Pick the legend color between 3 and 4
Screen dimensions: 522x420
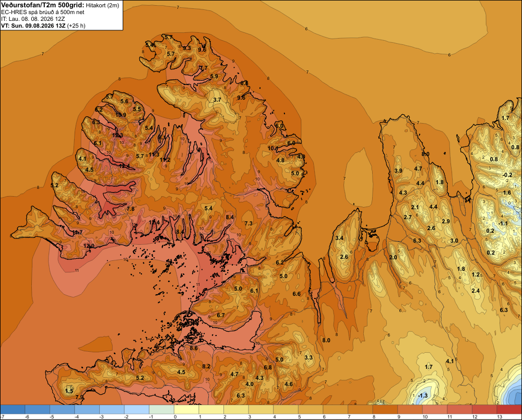261,410
